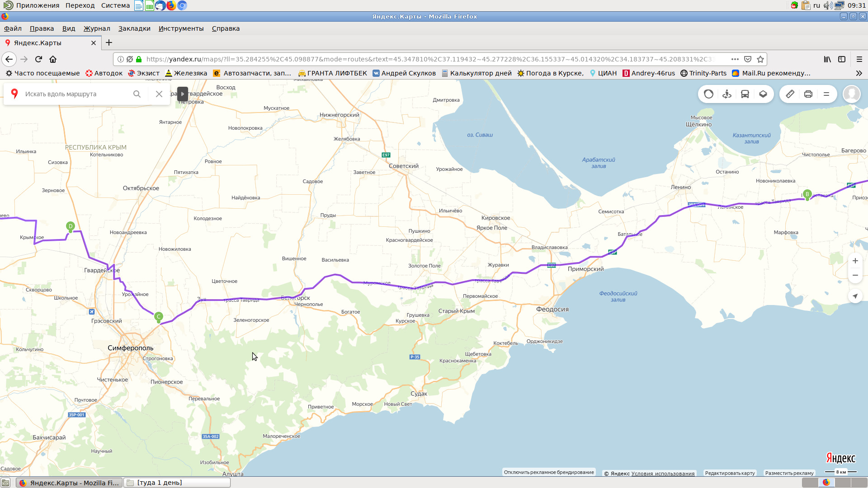
Task: Select the Яндекс.Карты browser tab
Action: point(50,43)
